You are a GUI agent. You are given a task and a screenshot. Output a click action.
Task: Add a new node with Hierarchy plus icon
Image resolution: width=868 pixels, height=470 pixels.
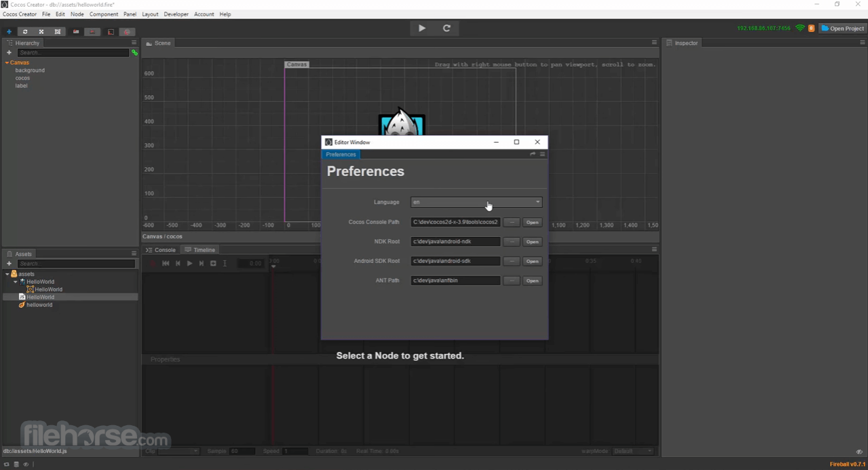(x=9, y=53)
